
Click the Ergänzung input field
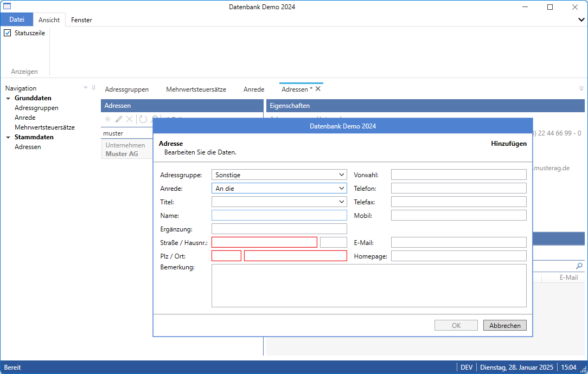[x=279, y=229]
